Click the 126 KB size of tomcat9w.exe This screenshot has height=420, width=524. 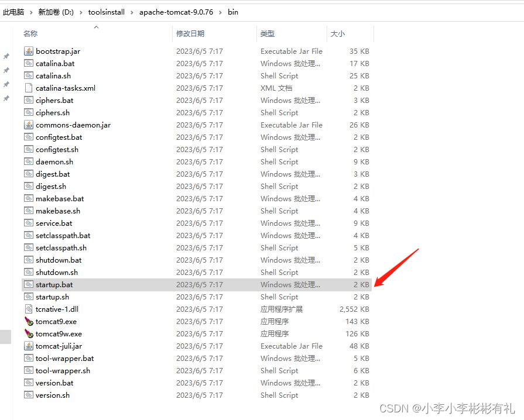pos(357,333)
